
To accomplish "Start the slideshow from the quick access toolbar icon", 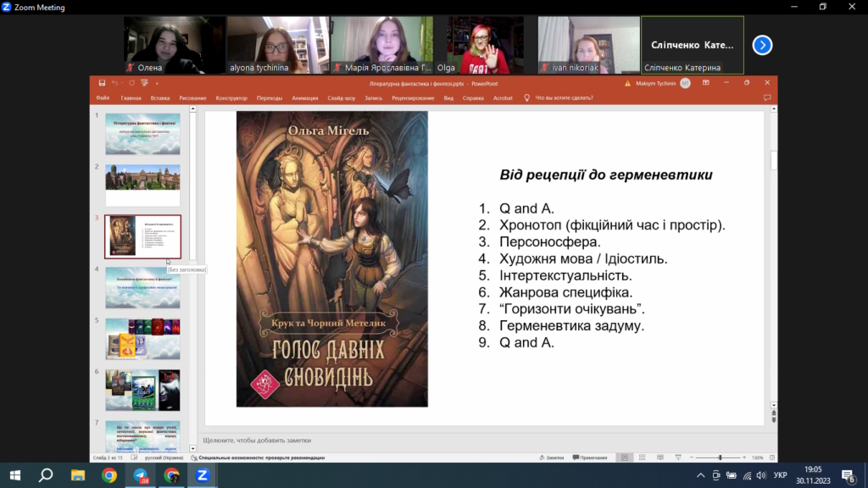I will point(144,83).
